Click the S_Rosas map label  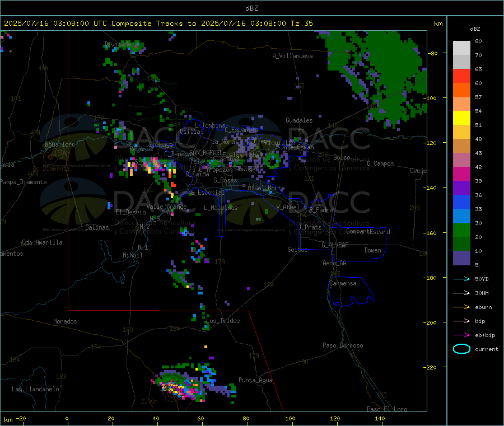point(225,180)
